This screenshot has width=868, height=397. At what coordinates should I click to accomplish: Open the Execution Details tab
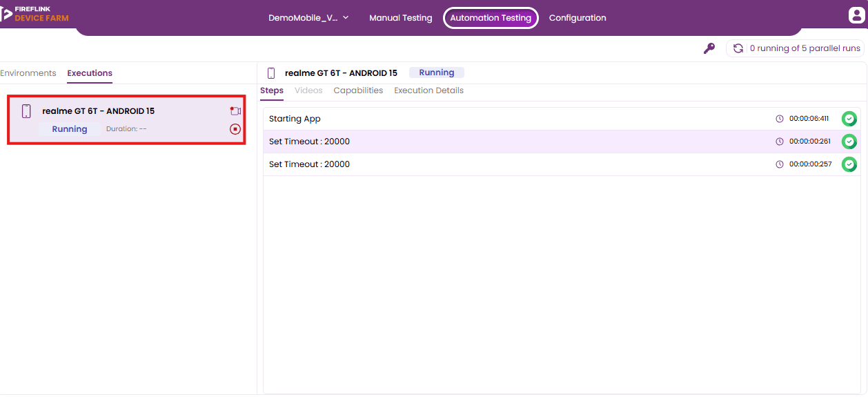point(428,90)
